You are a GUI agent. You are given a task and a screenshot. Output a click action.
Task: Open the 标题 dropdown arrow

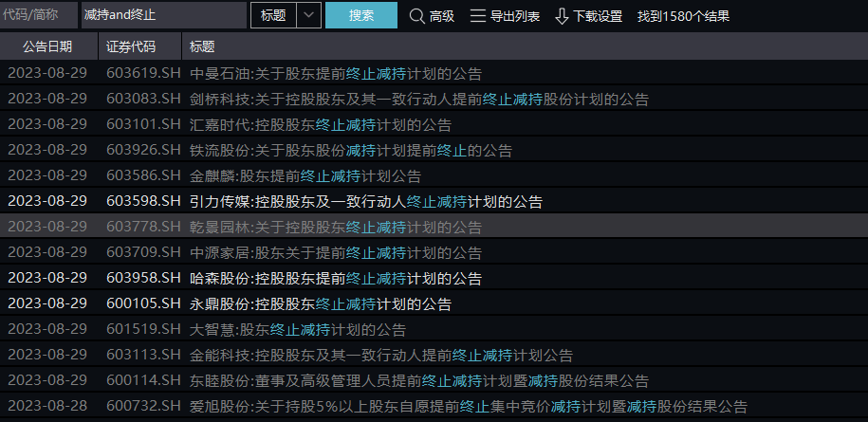coord(309,15)
